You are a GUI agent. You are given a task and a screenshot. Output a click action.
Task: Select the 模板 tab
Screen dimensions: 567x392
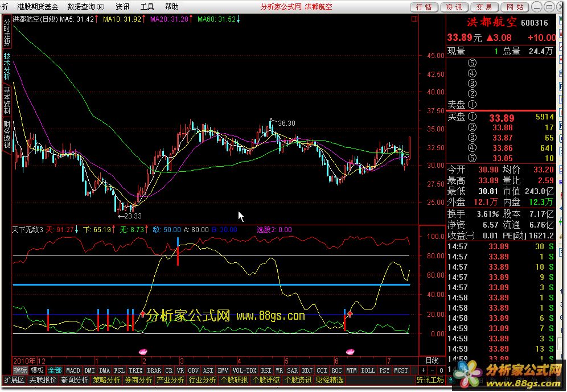37,370
